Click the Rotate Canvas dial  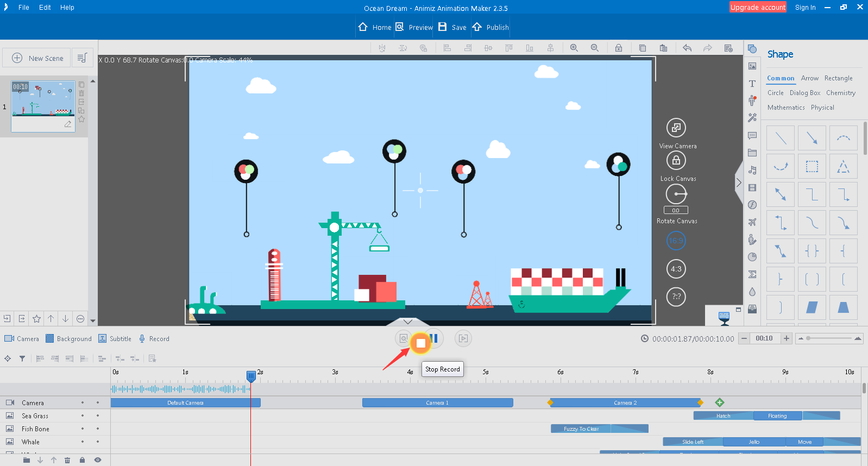[x=676, y=194]
